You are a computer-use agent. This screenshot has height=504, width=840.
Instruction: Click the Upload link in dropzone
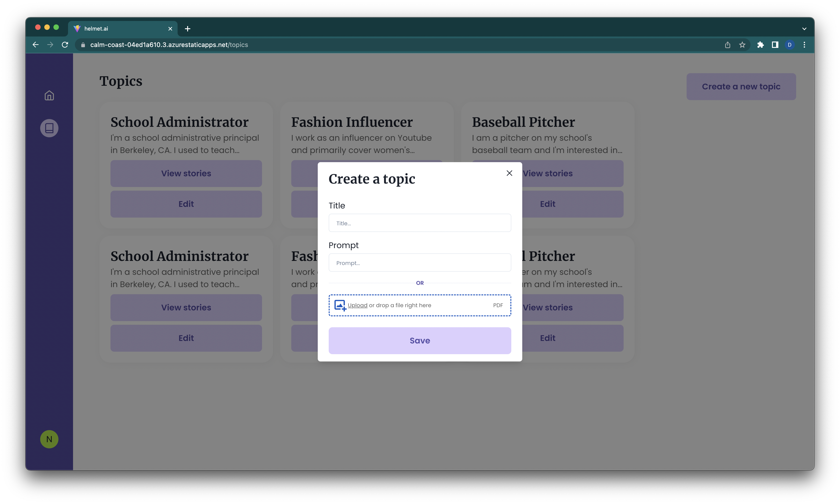point(357,305)
